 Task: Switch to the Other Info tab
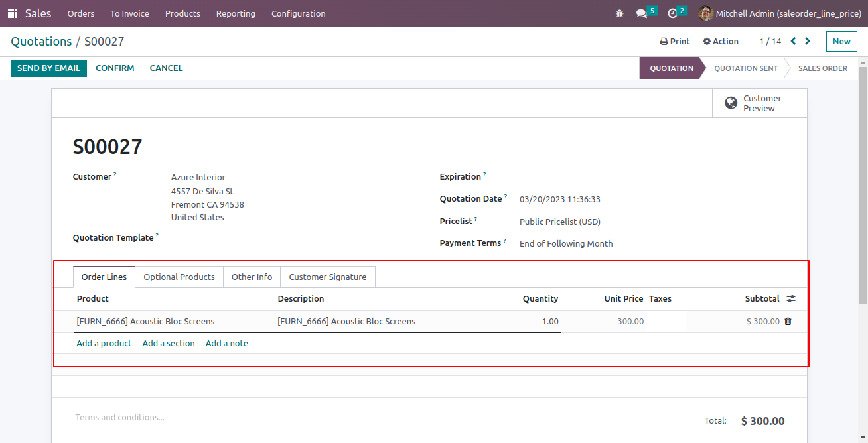coord(252,277)
